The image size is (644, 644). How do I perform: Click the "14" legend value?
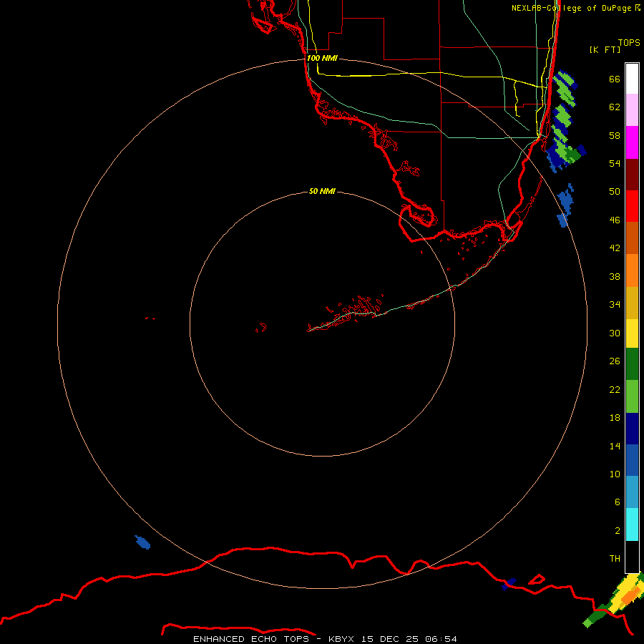pos(615,446)
